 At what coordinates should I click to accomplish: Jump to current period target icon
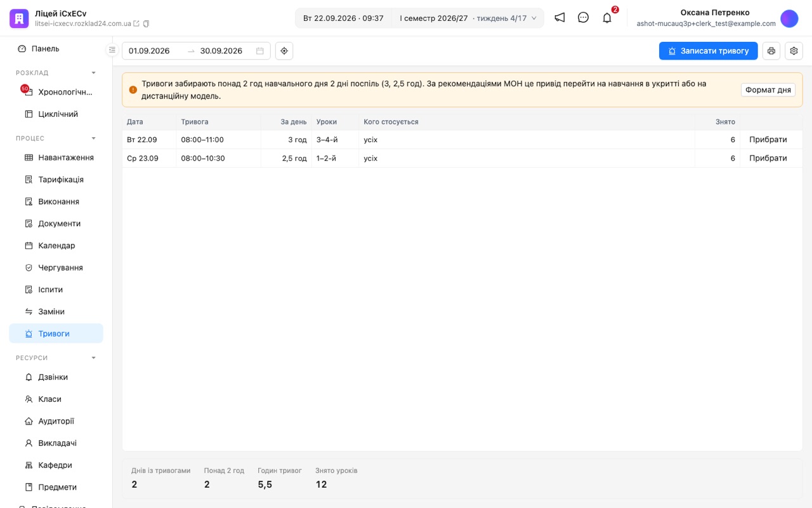284,51
